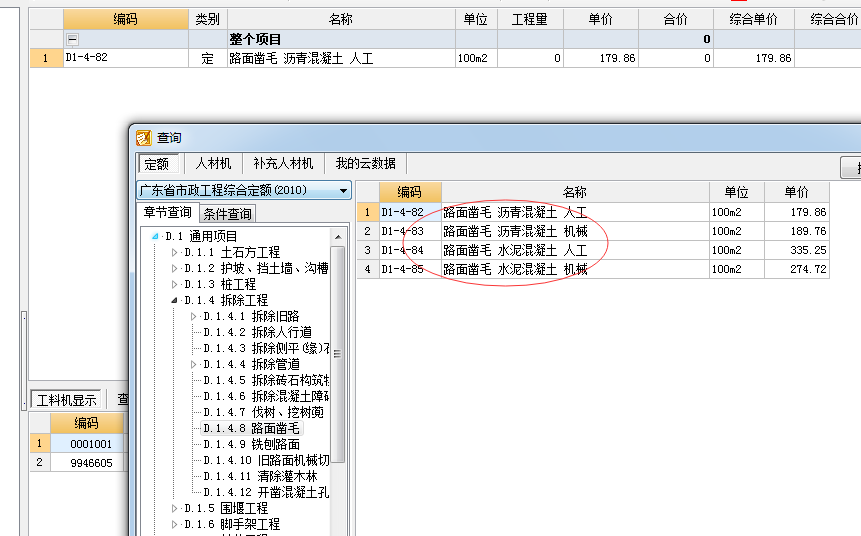Click 路面凿毛 水泥混凝土 机械 name cell
This screenshot has width=861, height=536.
click(x=575, y=269)
